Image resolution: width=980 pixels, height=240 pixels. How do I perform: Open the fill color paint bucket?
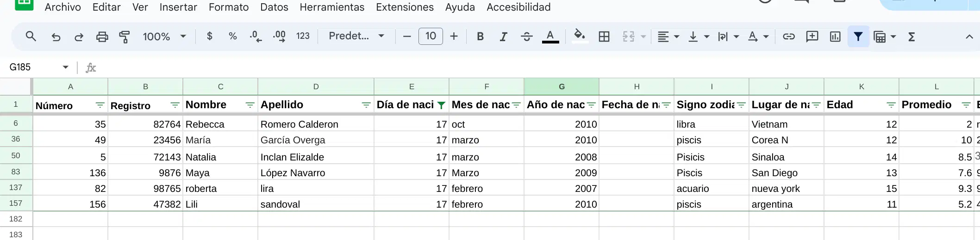(x=580, y=36)
